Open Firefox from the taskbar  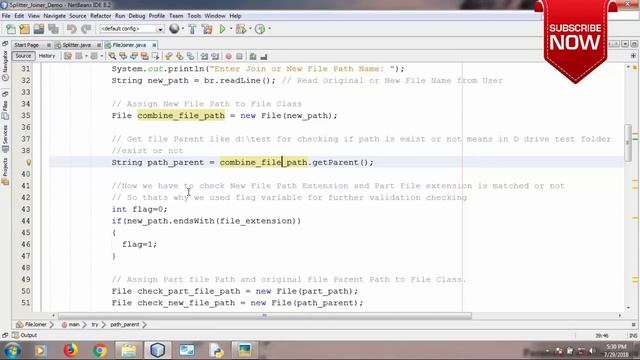pyautogui.click(x=71, y=350)
